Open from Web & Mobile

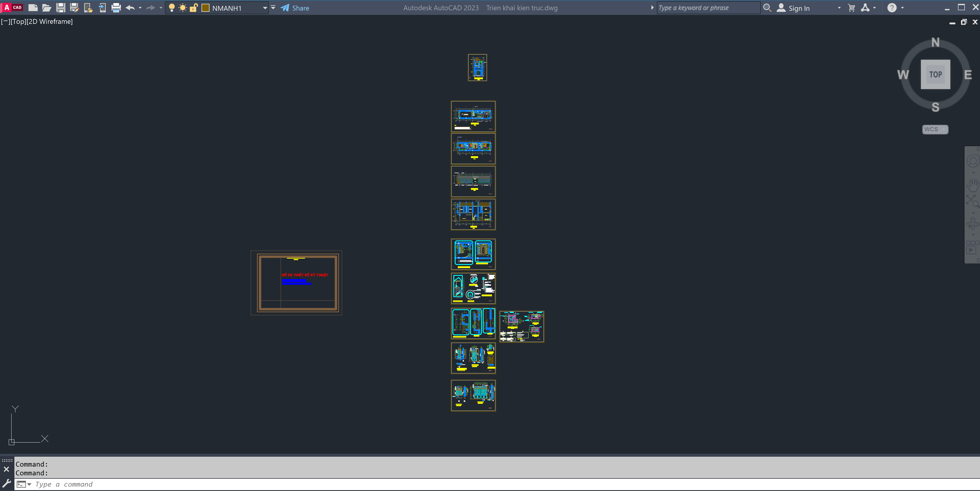pyautogui.click(x=88, y=8)
